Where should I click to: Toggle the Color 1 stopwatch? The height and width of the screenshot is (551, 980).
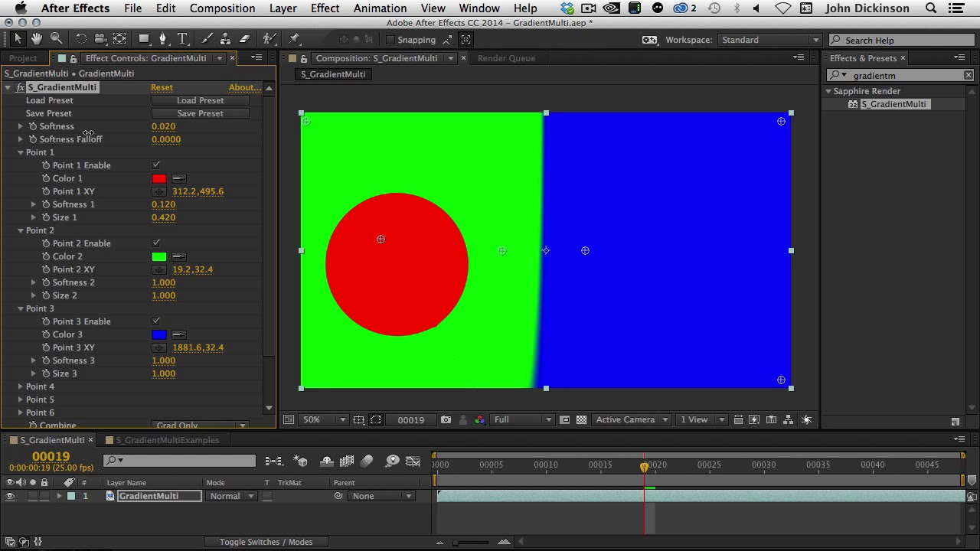tap(46, 178)
